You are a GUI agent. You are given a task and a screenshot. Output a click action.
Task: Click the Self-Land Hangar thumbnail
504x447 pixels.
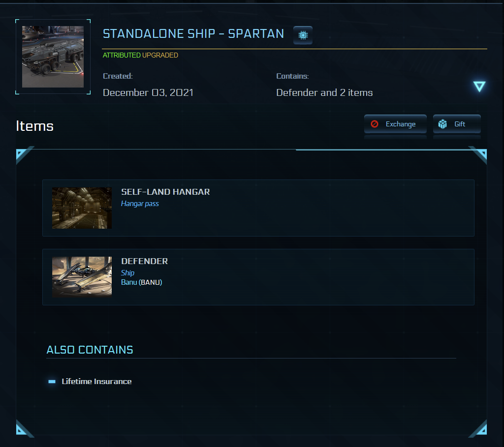(x=82, y=208)
